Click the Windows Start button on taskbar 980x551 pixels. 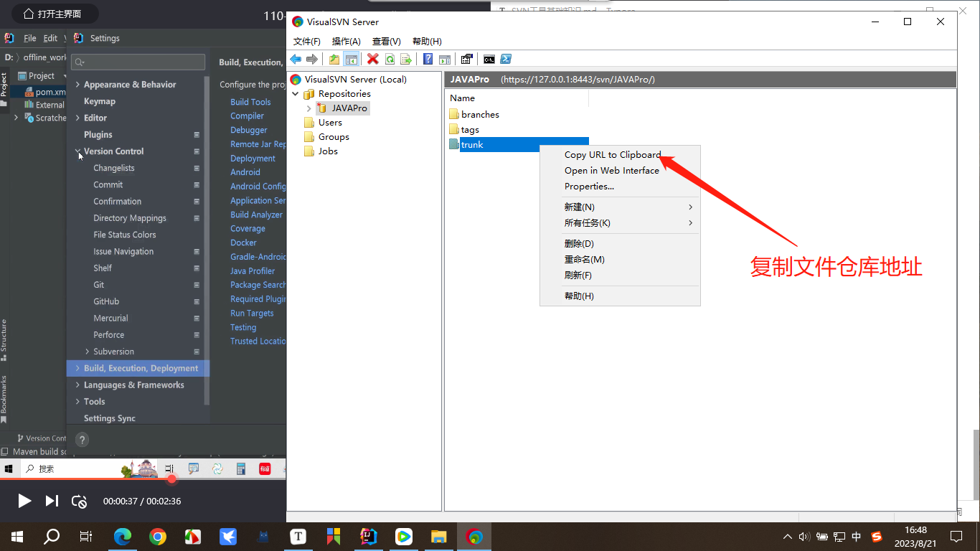[17, 536]
